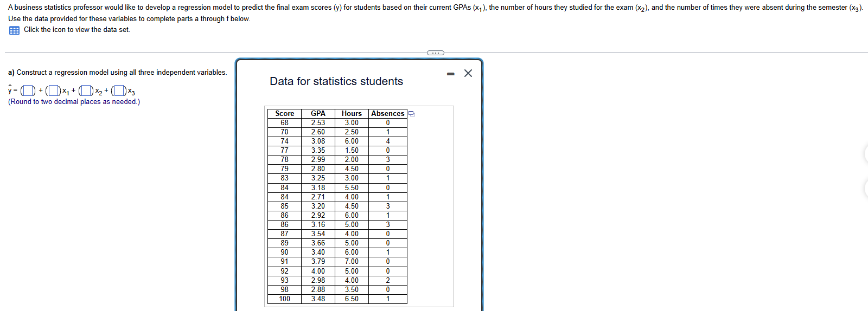Click the x2 coefficient answer box
This screenshot has height=311, width=868.
click(86, 90)
